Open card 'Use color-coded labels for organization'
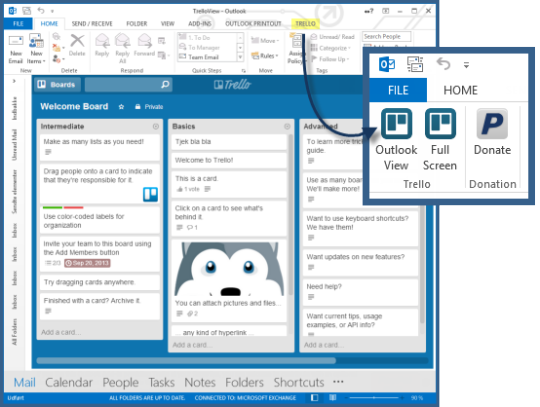Screen dimensions: 540x407 100,221
